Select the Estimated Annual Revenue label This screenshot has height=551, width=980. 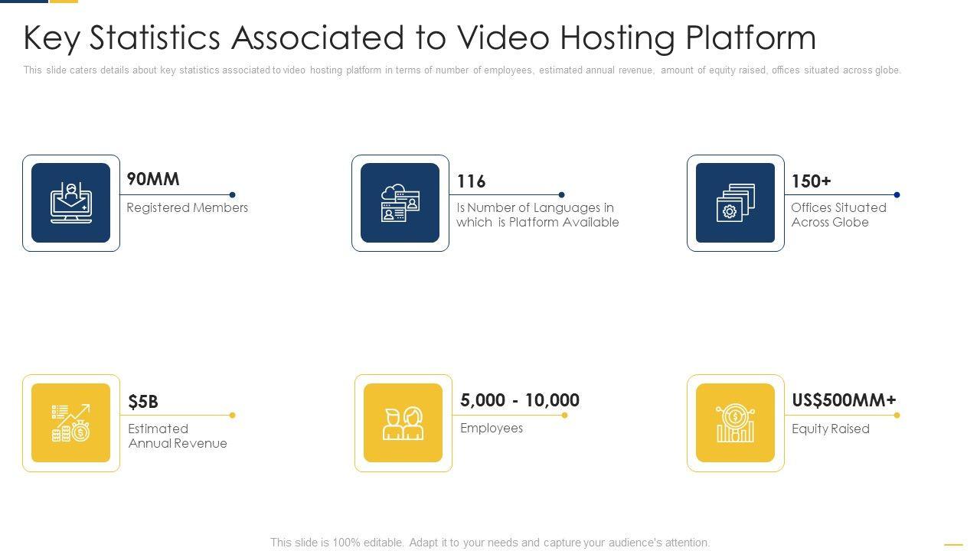pos(177,436)
